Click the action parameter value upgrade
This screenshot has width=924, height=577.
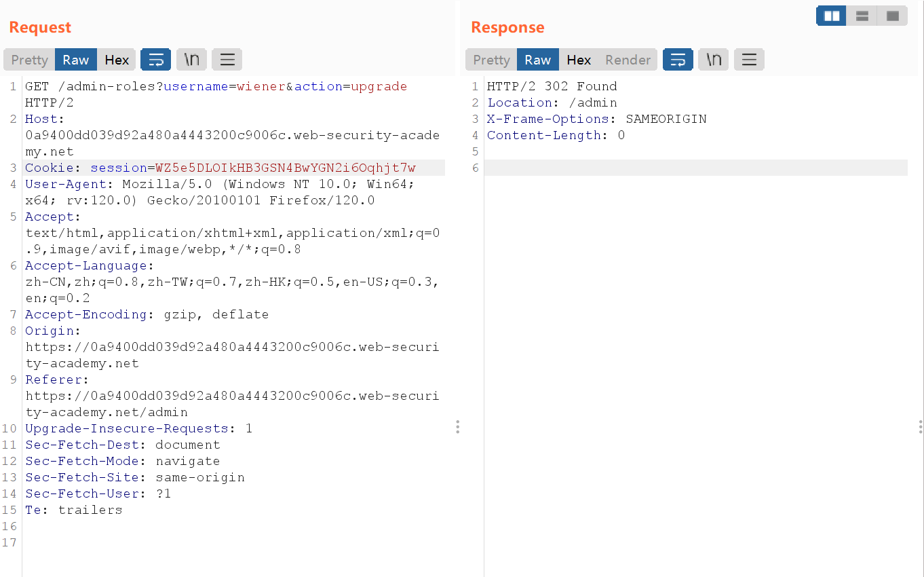(379, 86)
